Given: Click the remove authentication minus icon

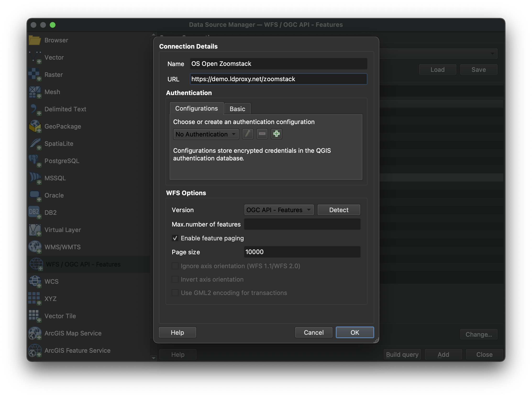Looking at the screenshot, I should 262,134.
